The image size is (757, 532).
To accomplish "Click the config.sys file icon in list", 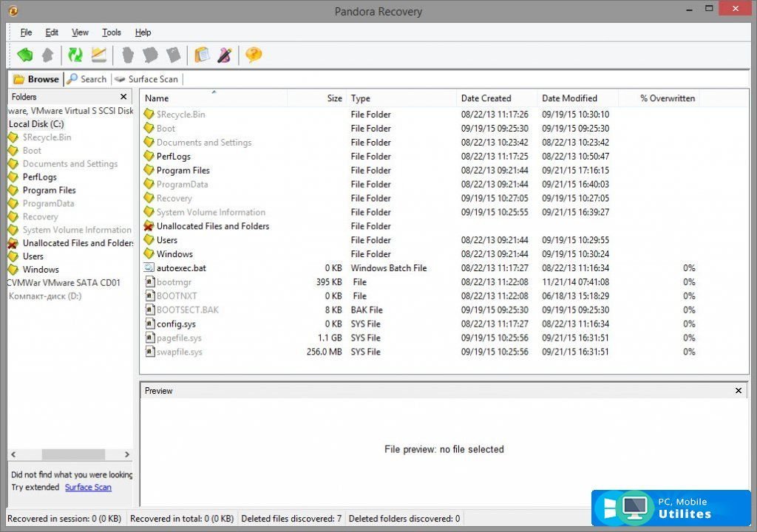I will pos(149,324).
